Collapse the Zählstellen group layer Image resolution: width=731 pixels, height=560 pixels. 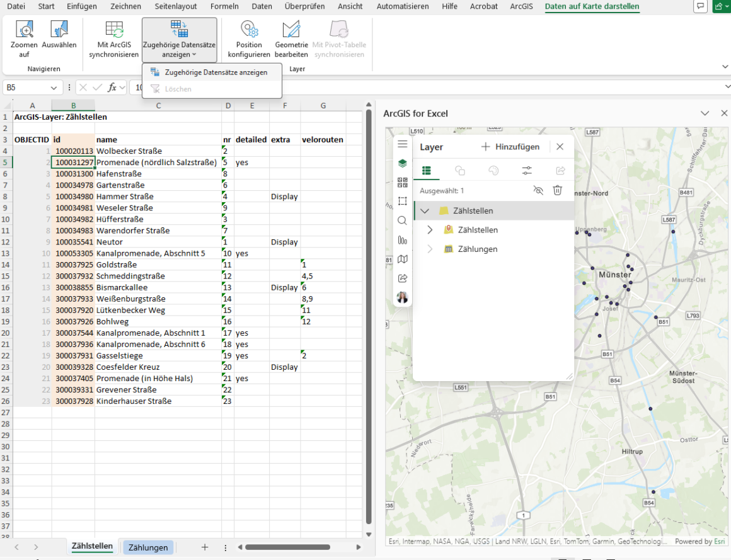pos(425,210)
